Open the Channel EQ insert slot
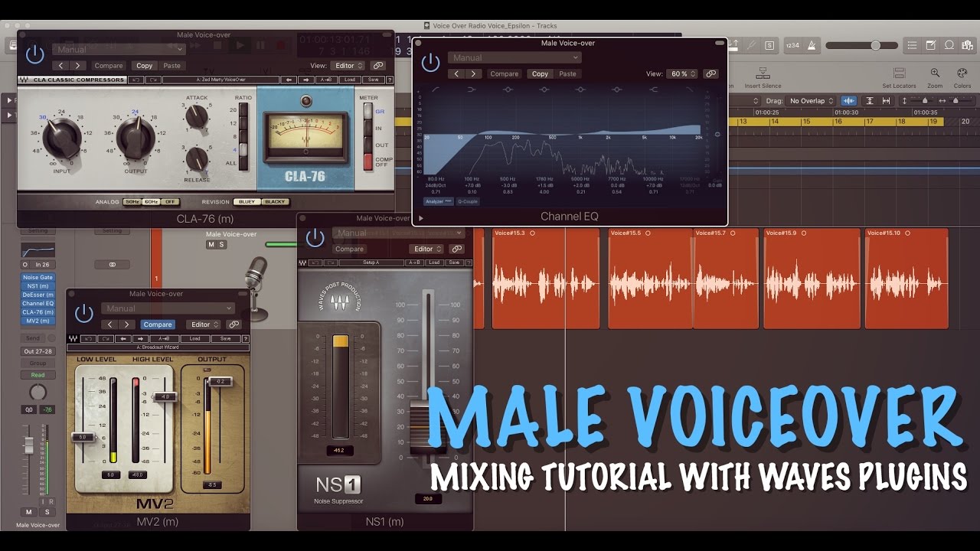 coord(38,304)
